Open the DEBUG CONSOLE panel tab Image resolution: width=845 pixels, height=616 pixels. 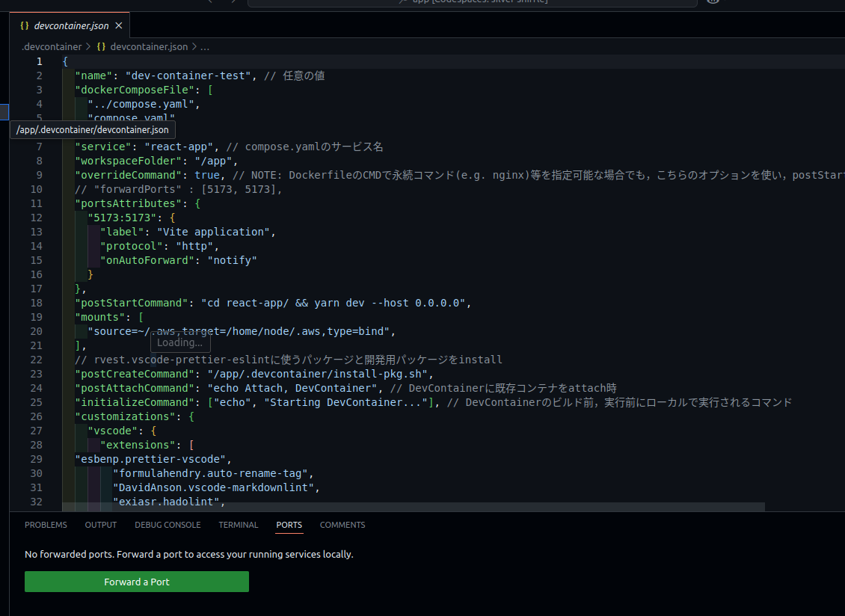[x=168, y=525]
